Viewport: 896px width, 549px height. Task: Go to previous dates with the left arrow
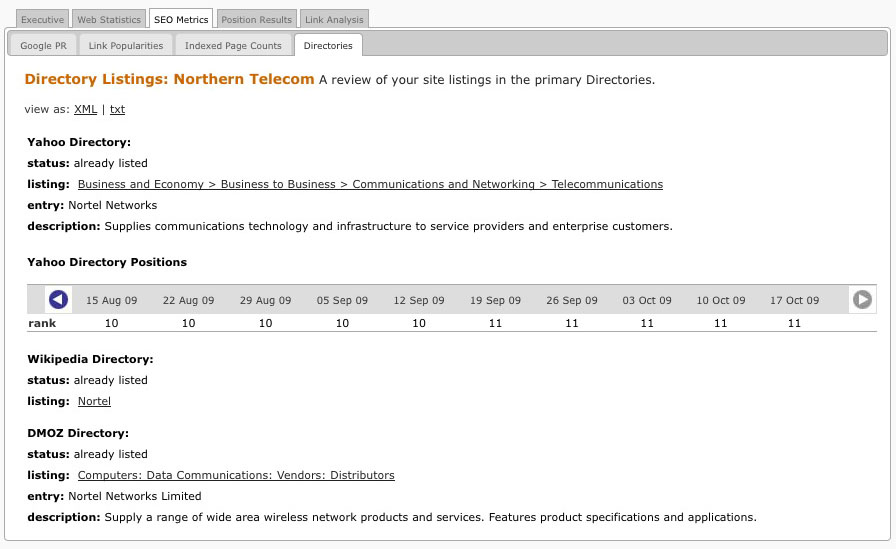[58, 299]
